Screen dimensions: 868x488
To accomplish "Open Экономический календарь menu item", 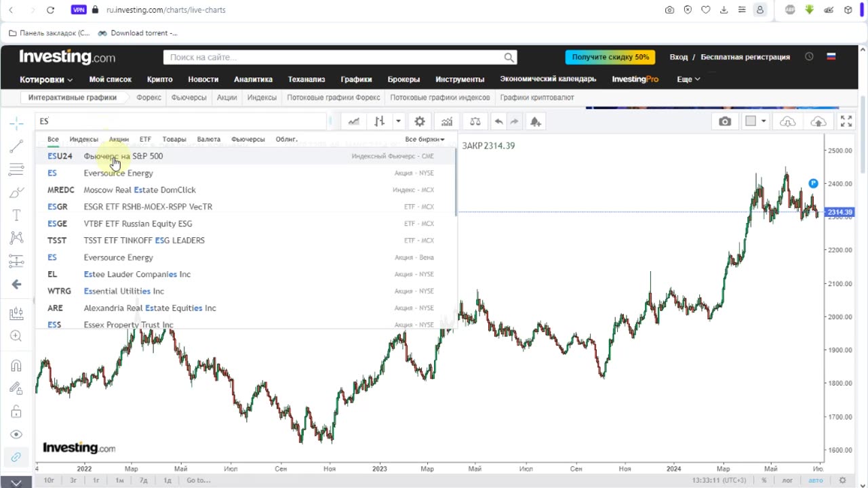I will point(548,79).
